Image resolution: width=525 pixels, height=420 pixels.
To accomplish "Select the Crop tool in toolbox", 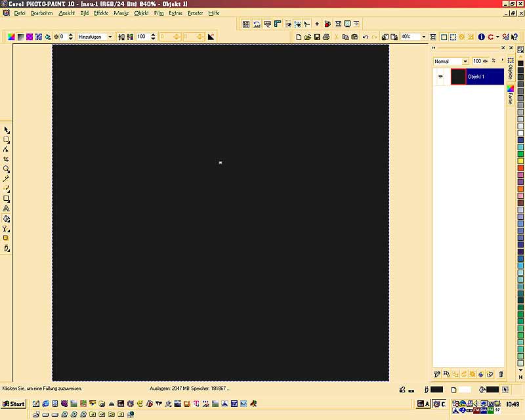I will 7,159.
